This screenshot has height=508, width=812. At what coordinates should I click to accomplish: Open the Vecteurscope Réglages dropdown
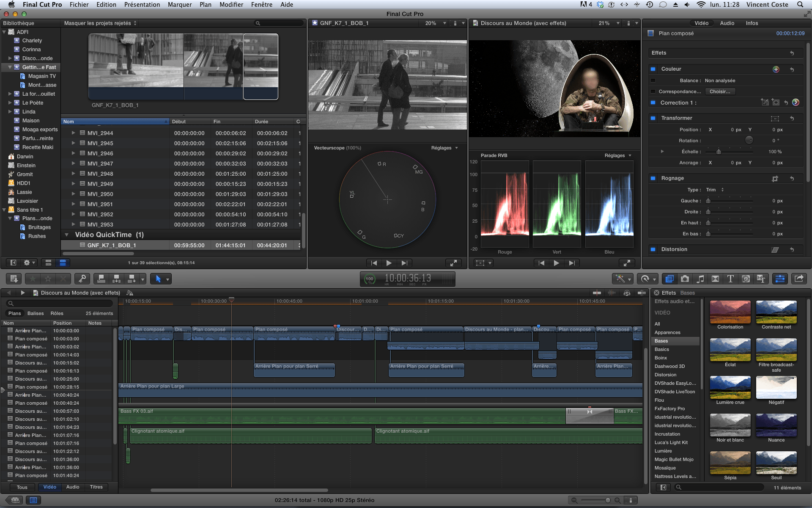pos(444,148)
